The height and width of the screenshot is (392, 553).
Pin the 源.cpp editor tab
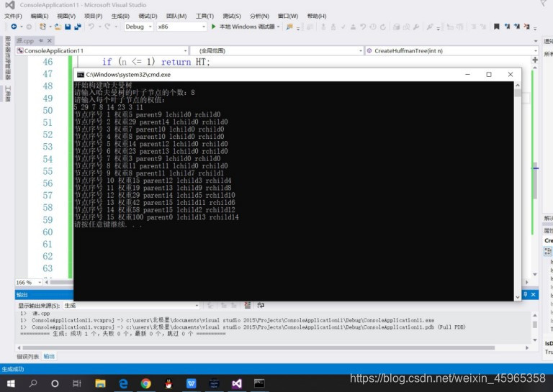point(41,40)
